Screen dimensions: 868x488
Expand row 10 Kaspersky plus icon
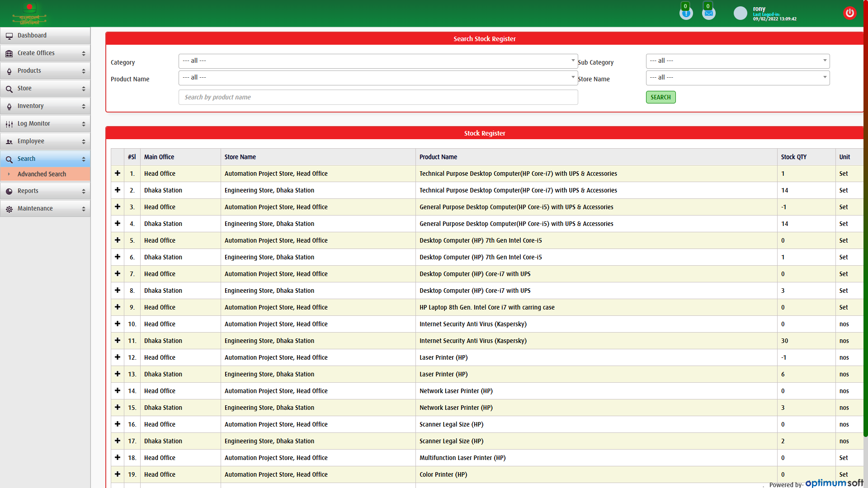(x=118, y=324)
